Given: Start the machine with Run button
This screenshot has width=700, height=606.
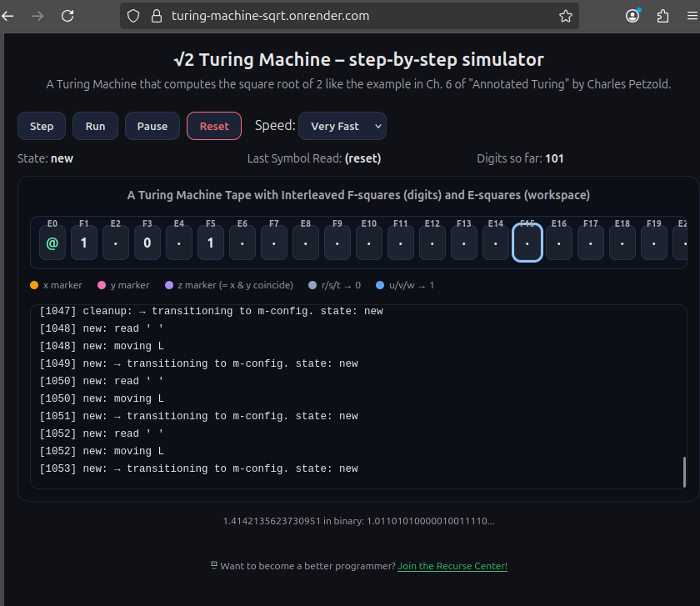Looking at the screenshot, I should [x=95, y=126].
